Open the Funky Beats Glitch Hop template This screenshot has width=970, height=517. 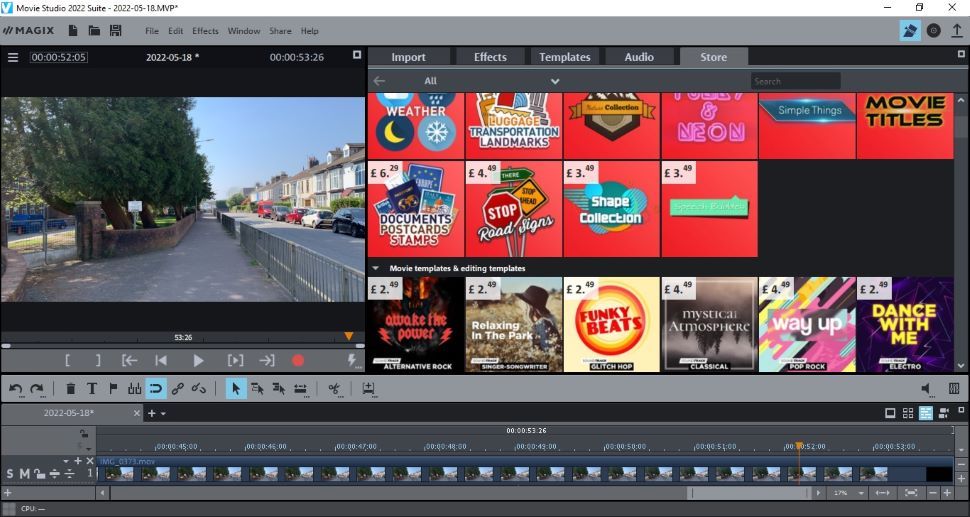612,324
